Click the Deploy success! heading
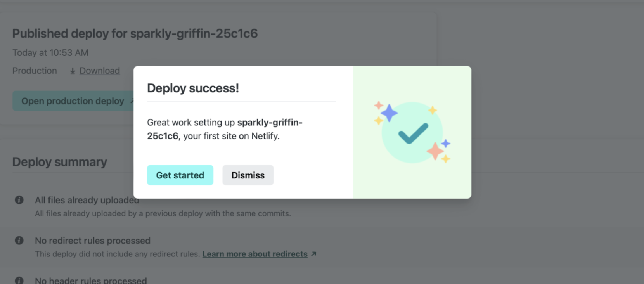Screen dimensions: 644x284 click(x=193, y=88)
